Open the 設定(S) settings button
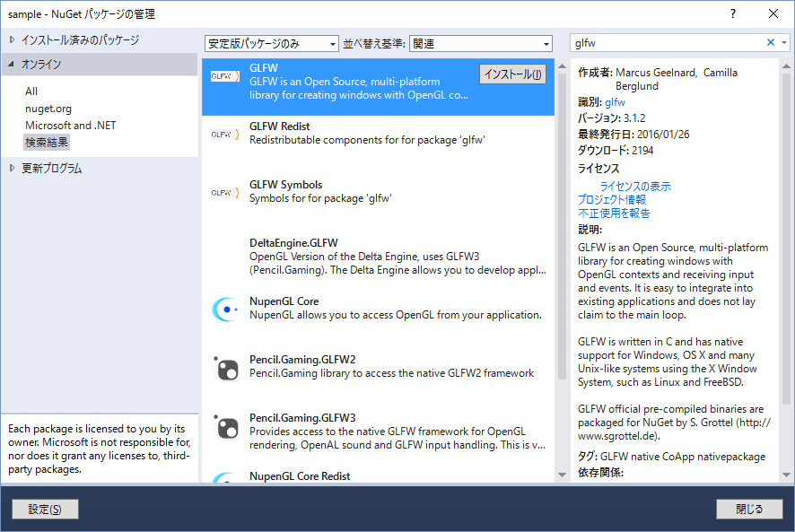Screen dimensions: 795x532 pos(45,510)
